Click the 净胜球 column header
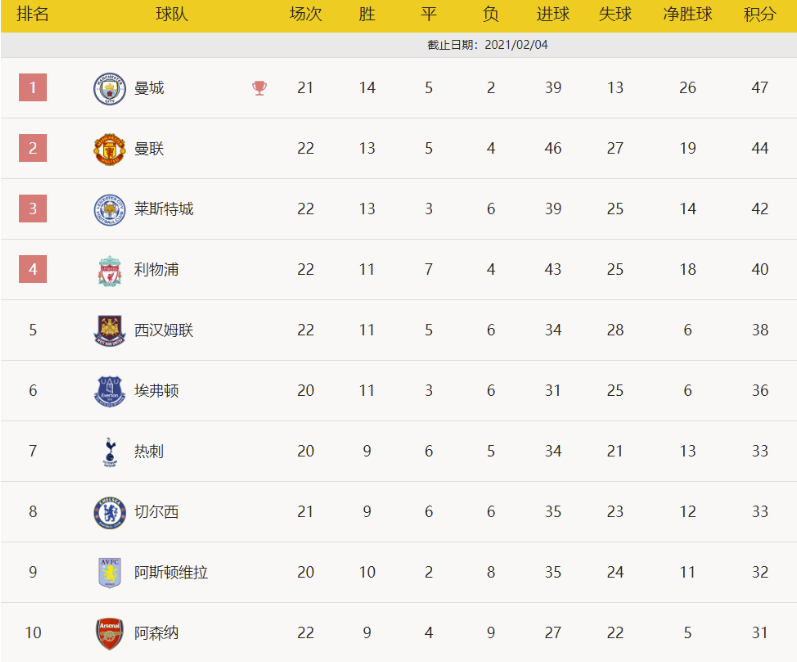The width and height of the screenshot is (797, 662). point(687,15)
